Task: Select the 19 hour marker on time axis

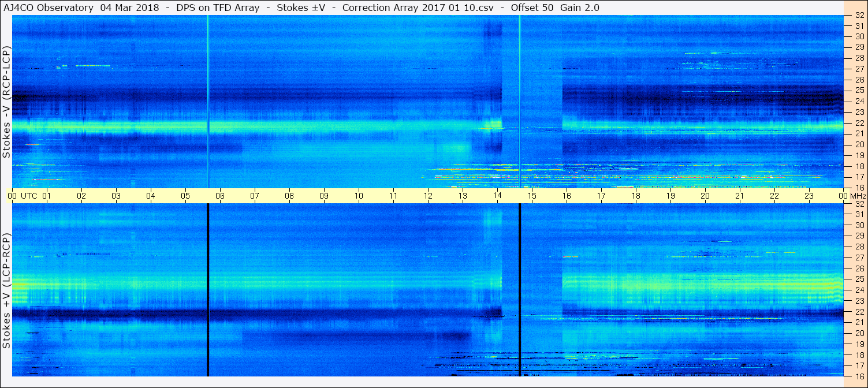Action: tap(670, 196)
